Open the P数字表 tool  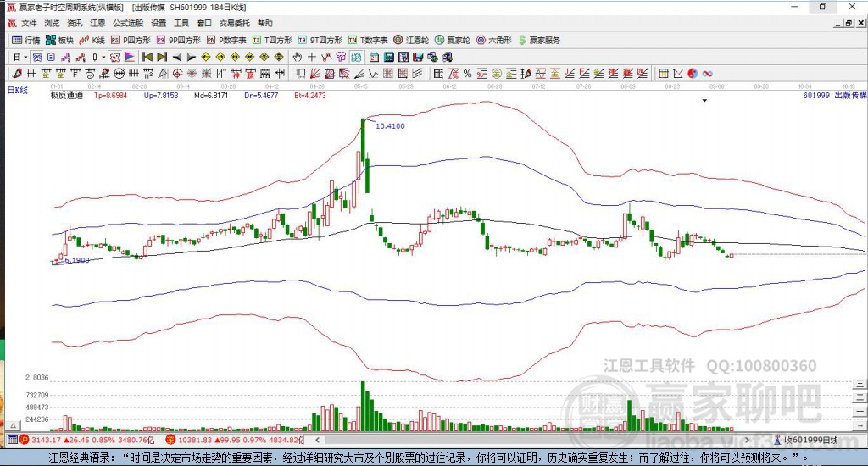point(226,40)
